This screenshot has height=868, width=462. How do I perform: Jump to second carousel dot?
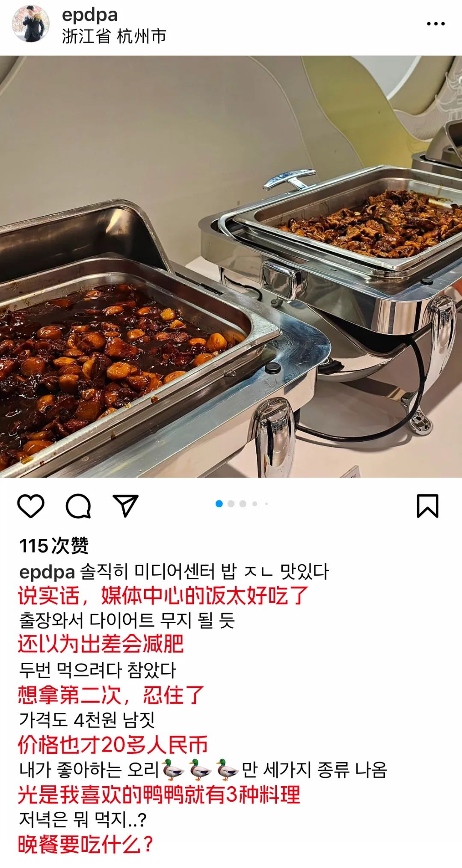tap(231, 504)
